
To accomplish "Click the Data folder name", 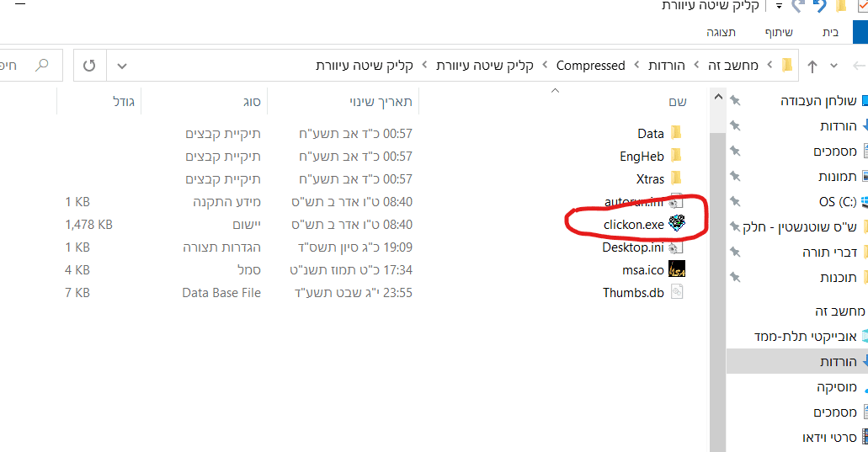I will [x=651, y=134].
